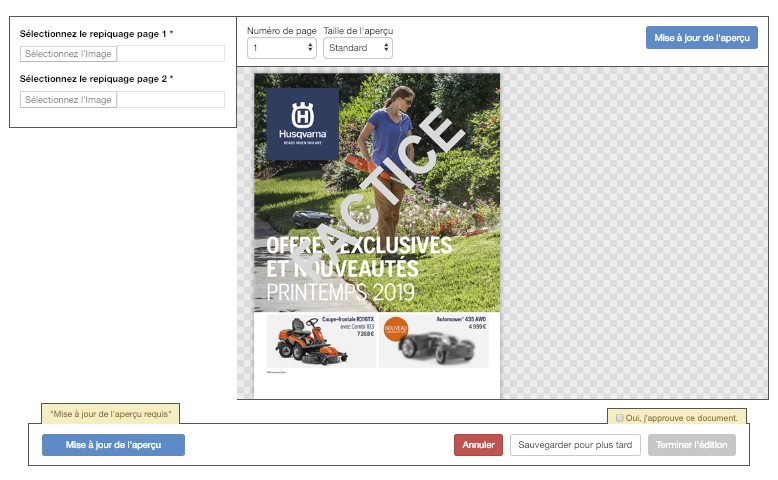Click the '7 268€' price text
Screen dimensions: 778x480
pos(365,334)
